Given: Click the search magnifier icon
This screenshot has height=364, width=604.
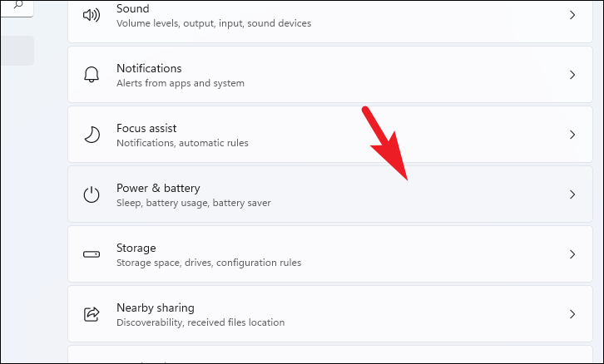Looking at the screenshot, I should (17, 5).
